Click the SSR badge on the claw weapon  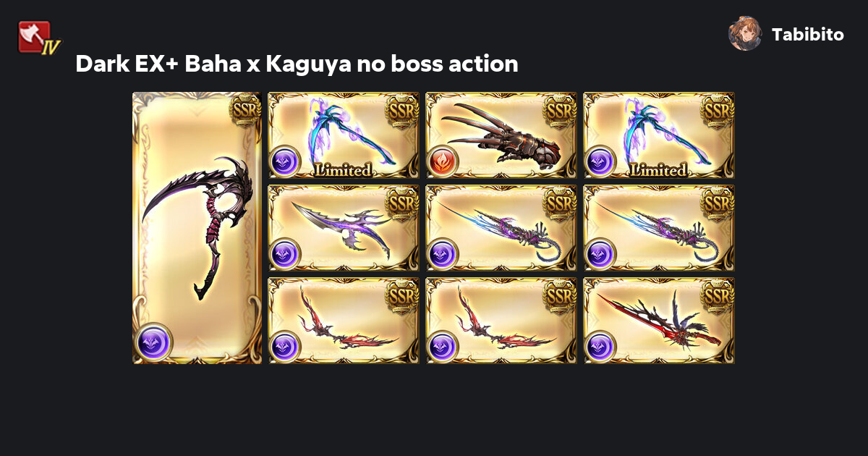(560, 110)
